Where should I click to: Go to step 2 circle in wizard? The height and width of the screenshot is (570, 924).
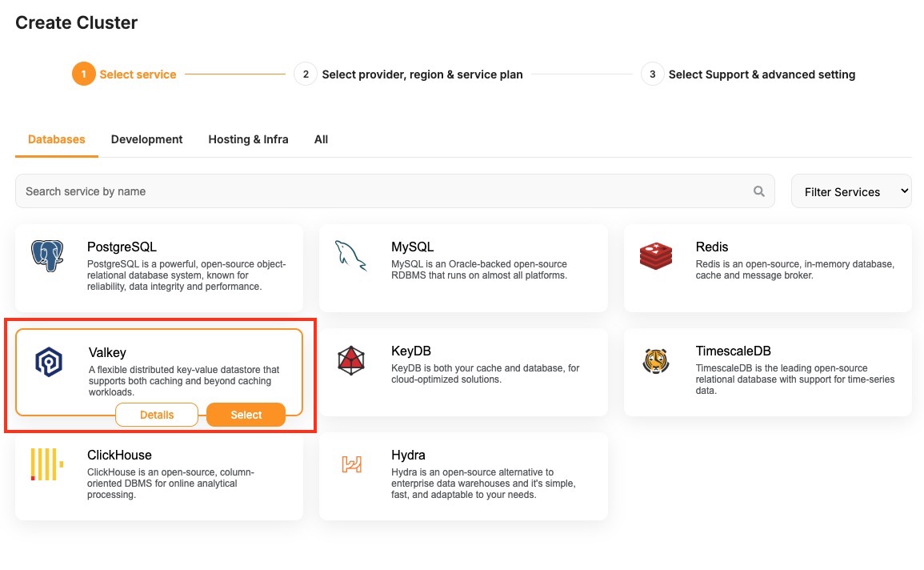pos(305,74)
